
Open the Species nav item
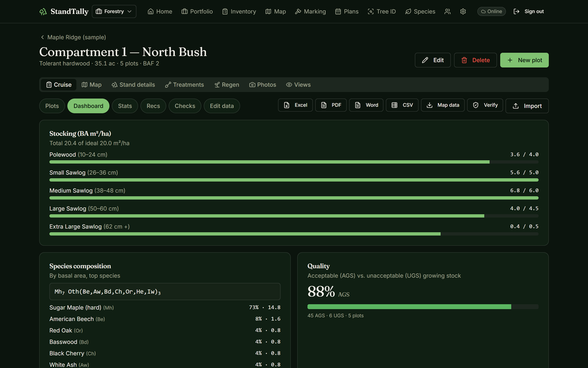(x=420, y=12)
